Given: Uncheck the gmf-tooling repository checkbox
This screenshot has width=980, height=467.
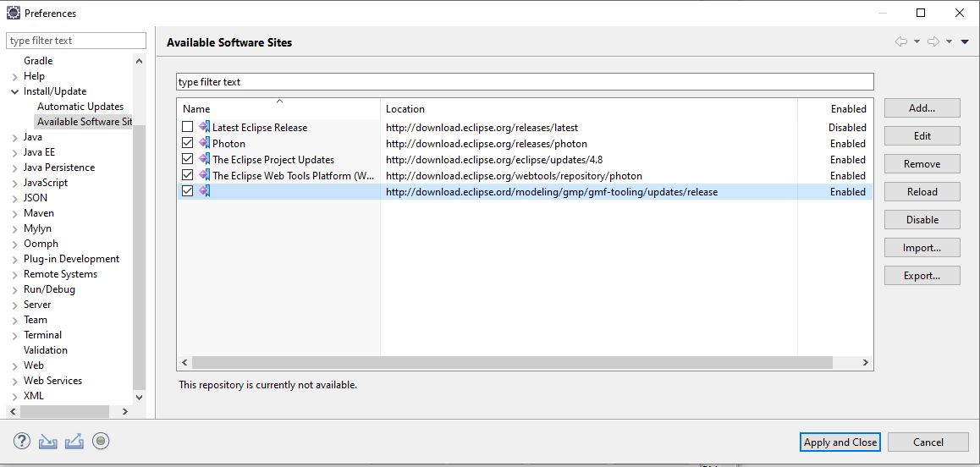Looking at the screenshot, I should coord(188,192).
